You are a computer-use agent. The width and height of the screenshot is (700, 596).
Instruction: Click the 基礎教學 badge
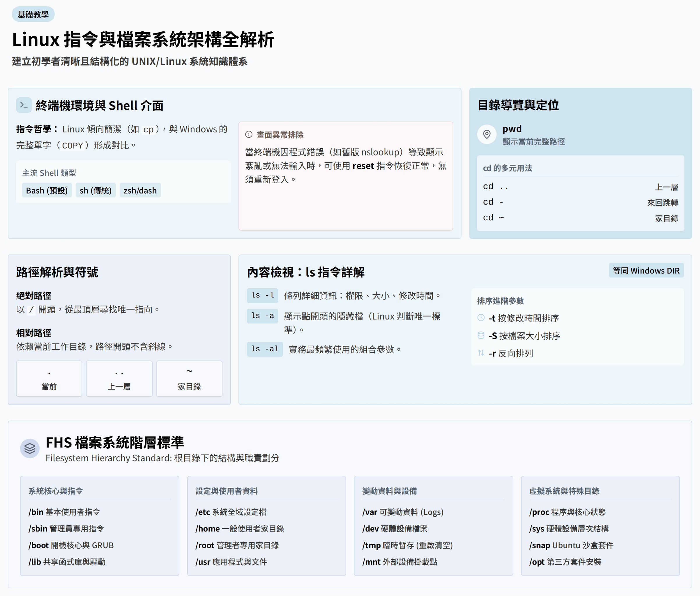(33, 15)
